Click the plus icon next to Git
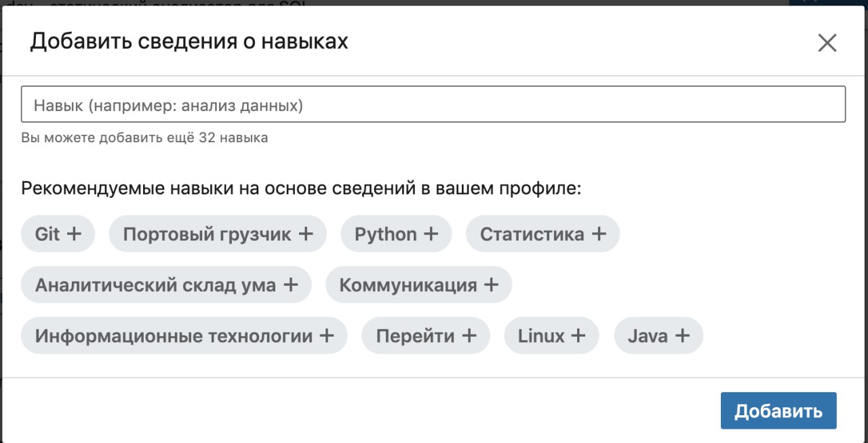The image size is (868, 443). 74,234
